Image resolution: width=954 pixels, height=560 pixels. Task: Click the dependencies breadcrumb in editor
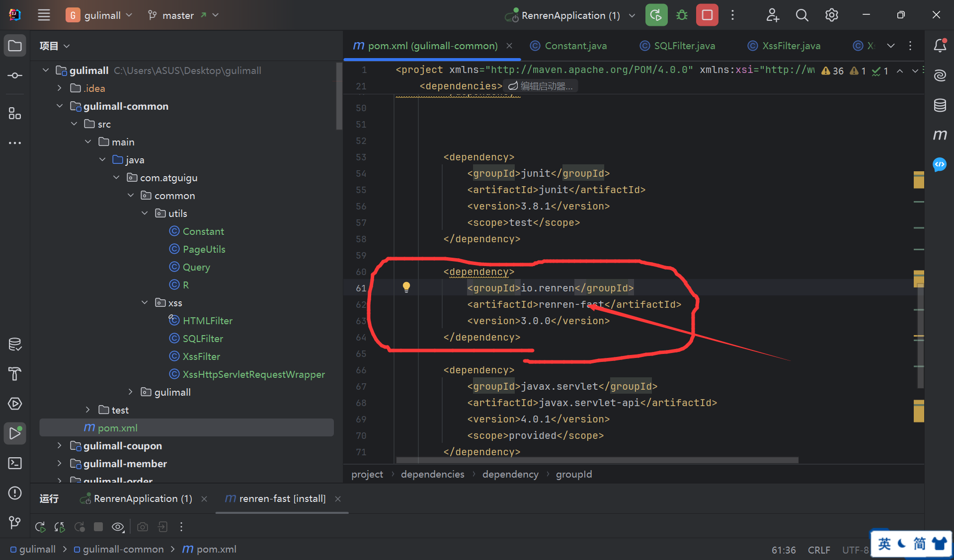[x=432, y=474]
